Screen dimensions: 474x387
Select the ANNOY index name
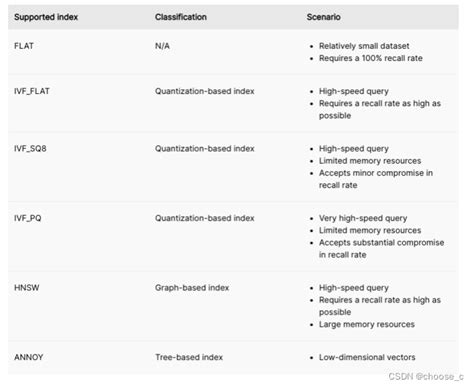tap(29, 357)
